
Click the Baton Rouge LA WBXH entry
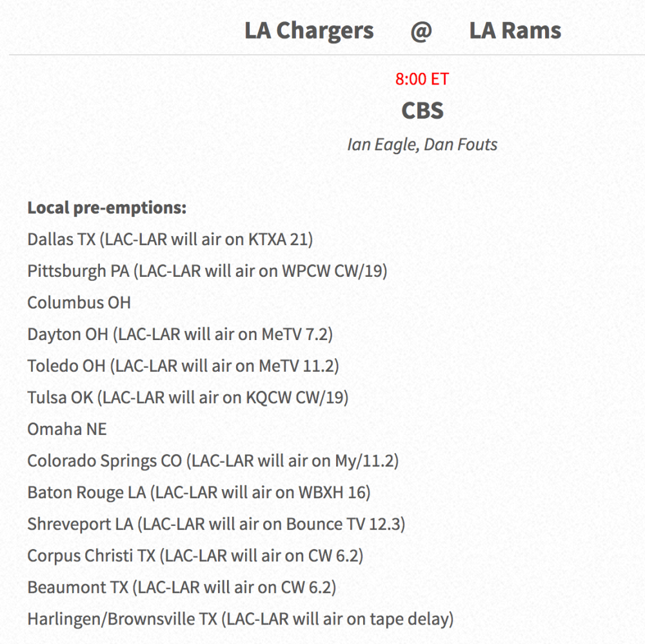point(199,492)
